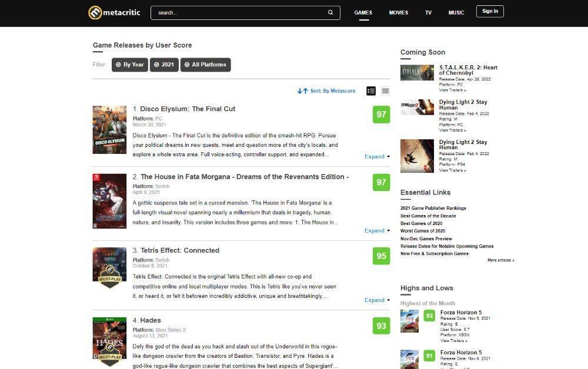588x369 pixels.
Task: Open Nov/Dec Games Preview link
Action: tap(426, 239)
